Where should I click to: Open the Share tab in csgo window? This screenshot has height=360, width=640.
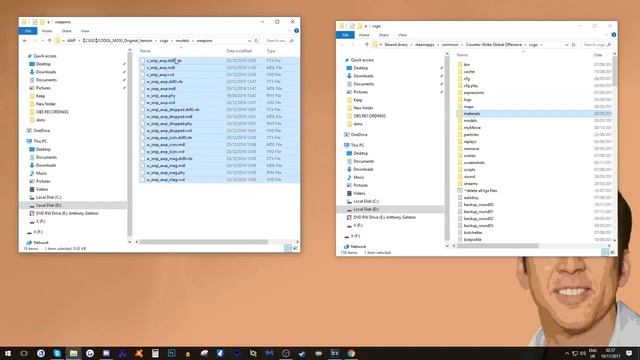pos(384,35)
